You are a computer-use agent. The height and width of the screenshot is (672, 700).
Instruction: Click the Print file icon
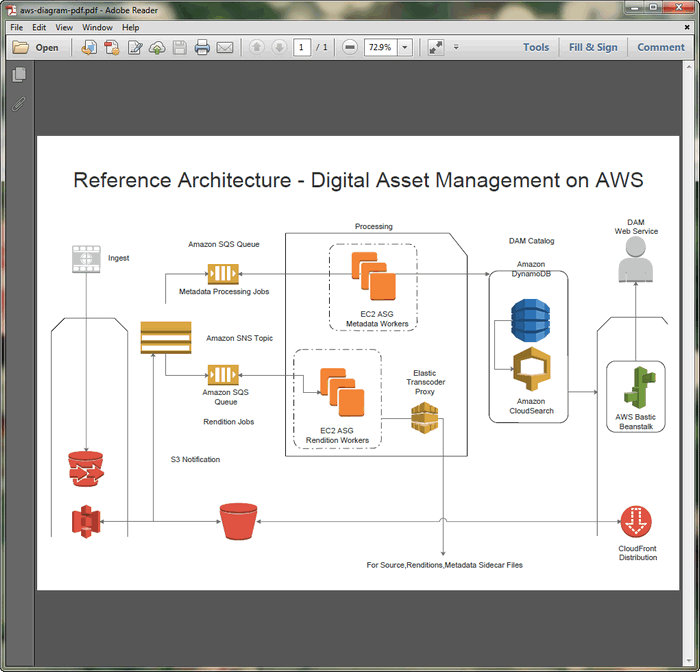202,47
